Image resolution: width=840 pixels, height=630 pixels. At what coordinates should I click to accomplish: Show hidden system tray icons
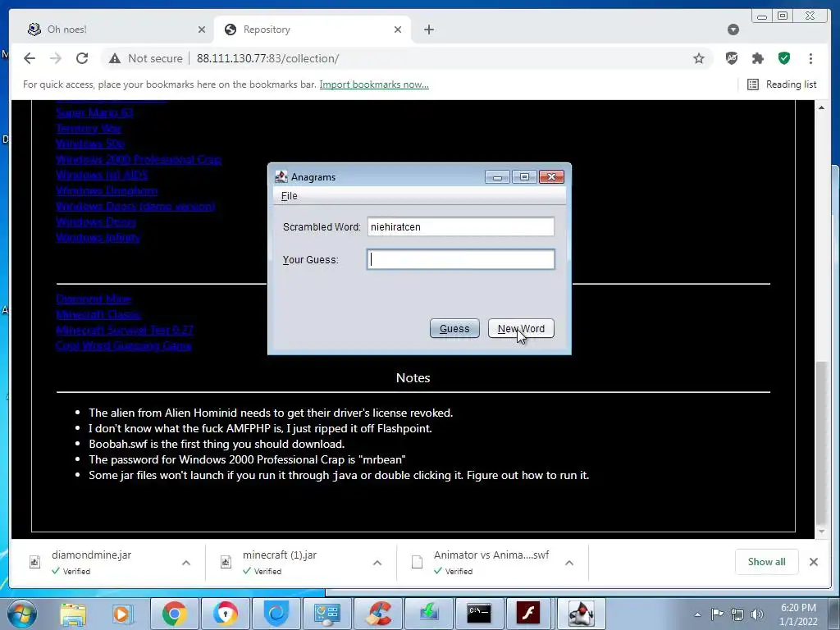tap(697, 614)
